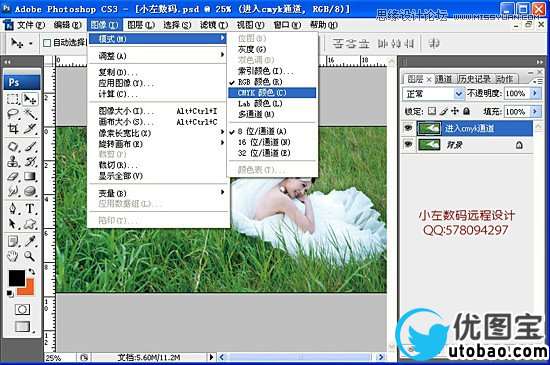Select the Custom Shape tool

(30, 224)
